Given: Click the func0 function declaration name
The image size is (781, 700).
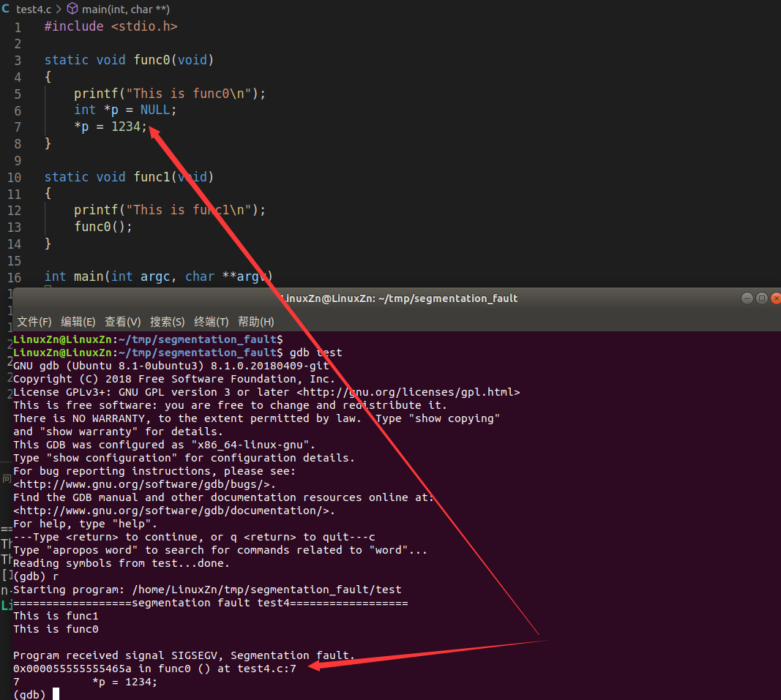Looking at the screenshot, I should 152,60.
